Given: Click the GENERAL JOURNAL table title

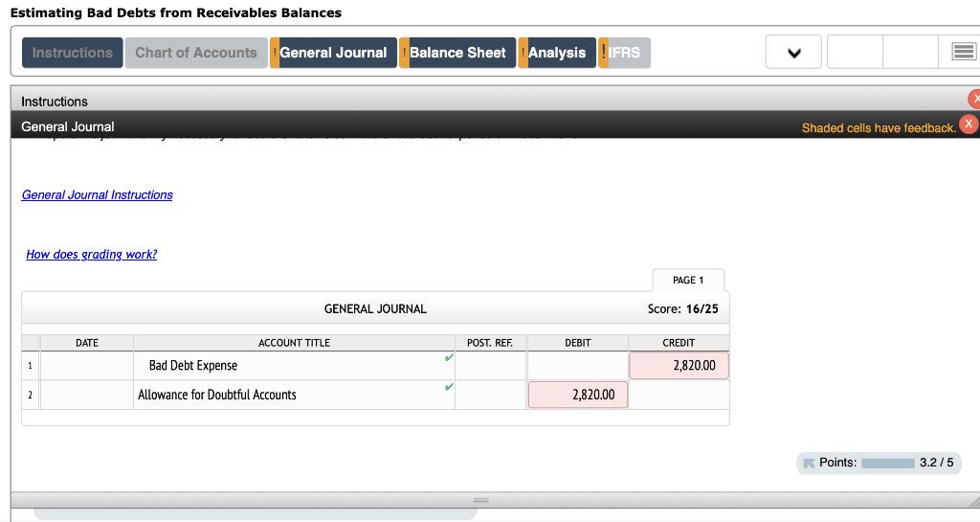Looking at the screenshot, I should 375,308.
